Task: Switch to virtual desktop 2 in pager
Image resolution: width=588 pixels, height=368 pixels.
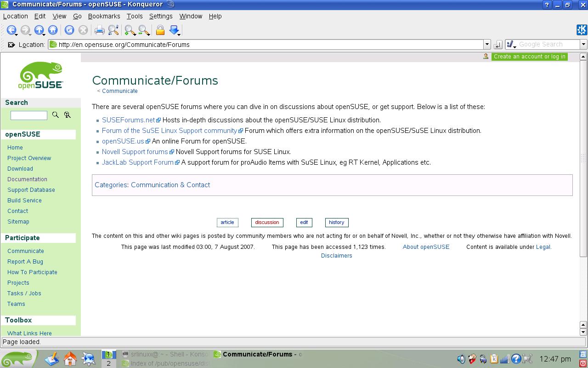Action: coord(108,363)
